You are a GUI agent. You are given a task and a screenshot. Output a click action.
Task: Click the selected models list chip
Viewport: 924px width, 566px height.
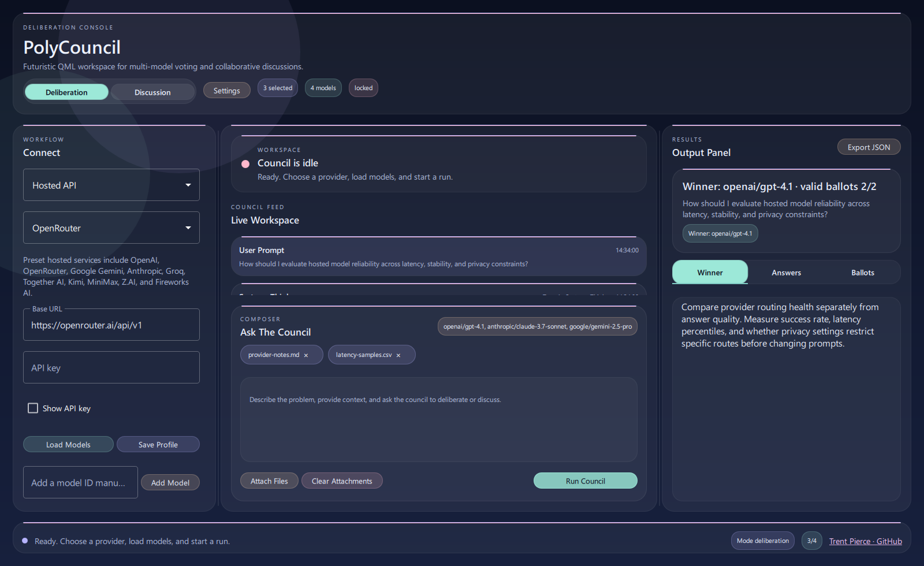[538, 326]
